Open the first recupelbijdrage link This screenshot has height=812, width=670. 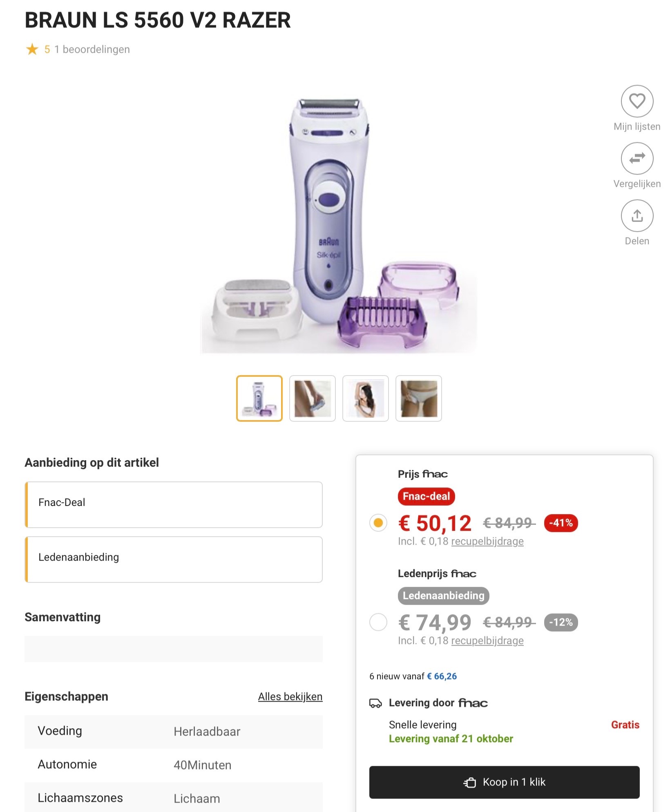pos(487,541)
